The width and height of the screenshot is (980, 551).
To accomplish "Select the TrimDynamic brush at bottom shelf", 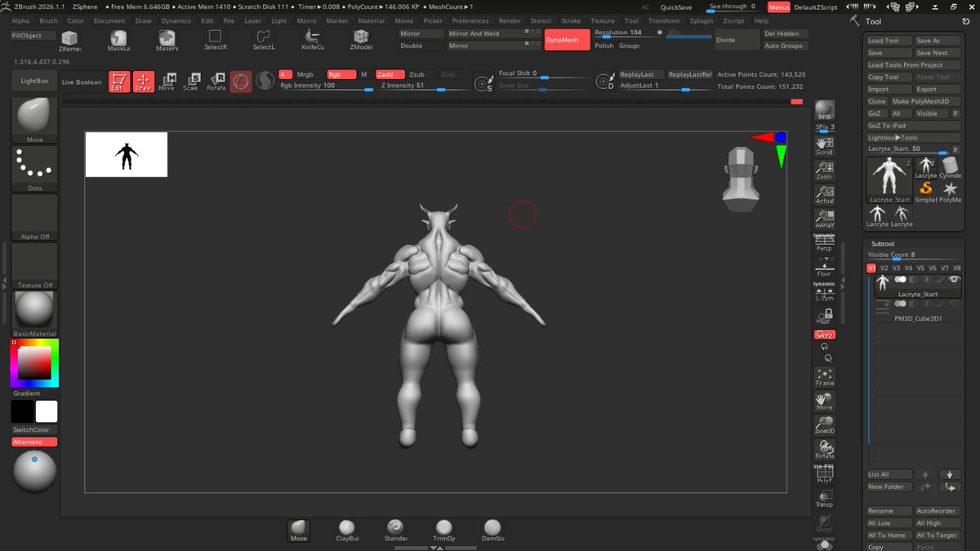I will click(x=444, y=531).
